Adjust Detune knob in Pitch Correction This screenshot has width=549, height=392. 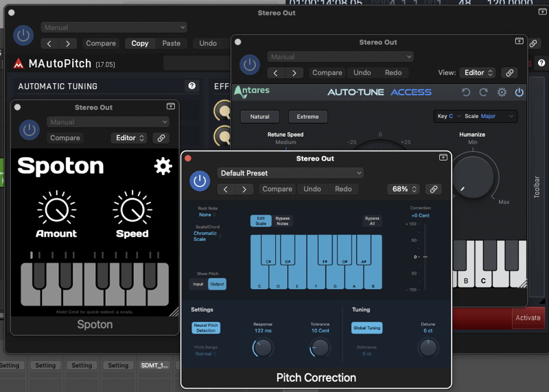pos(428,347)
